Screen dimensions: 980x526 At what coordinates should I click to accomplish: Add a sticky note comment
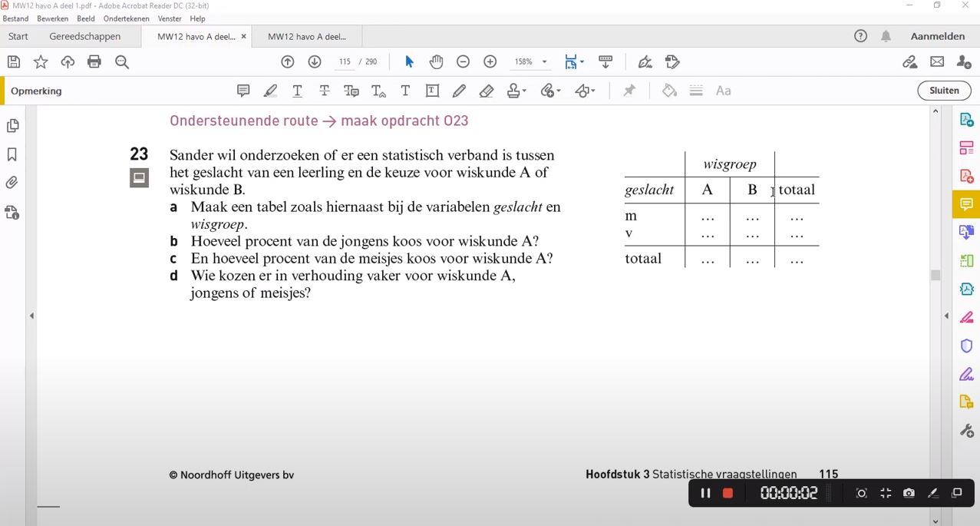tap(243, 91)
